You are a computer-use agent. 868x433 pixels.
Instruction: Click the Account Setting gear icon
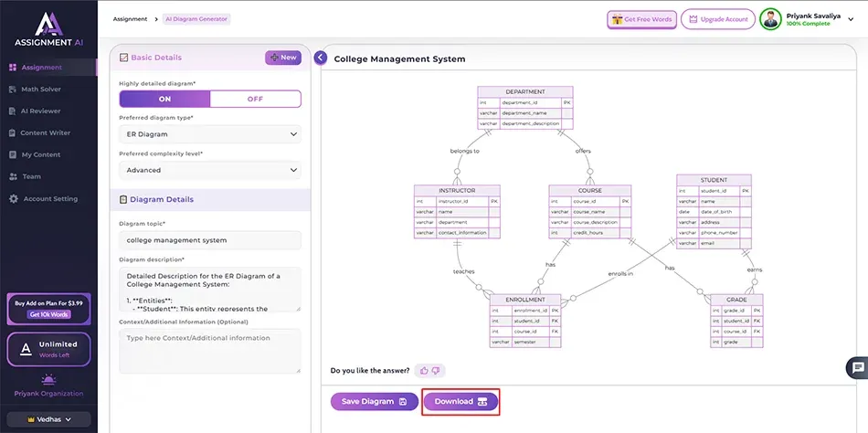click(x=13, y=199)
